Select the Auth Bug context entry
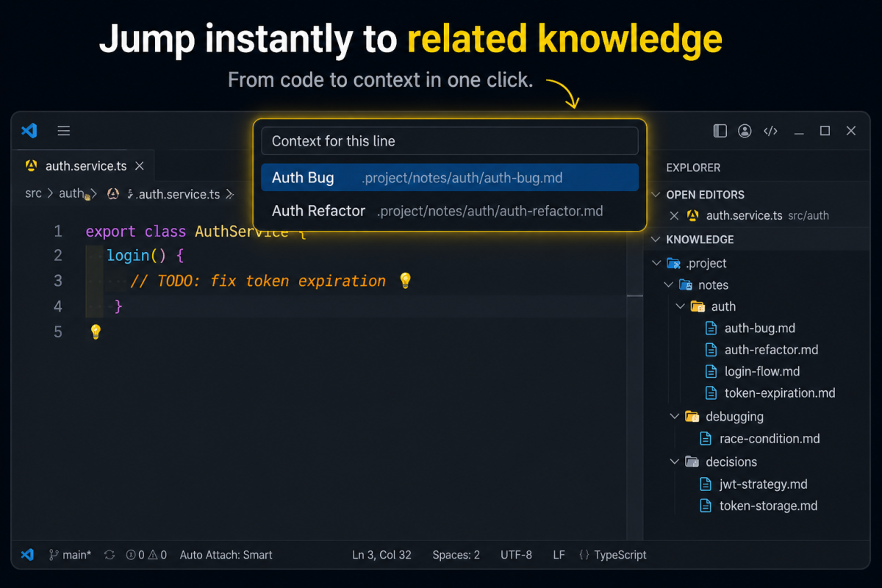882x588 pixels. click(x=450, y=177)
